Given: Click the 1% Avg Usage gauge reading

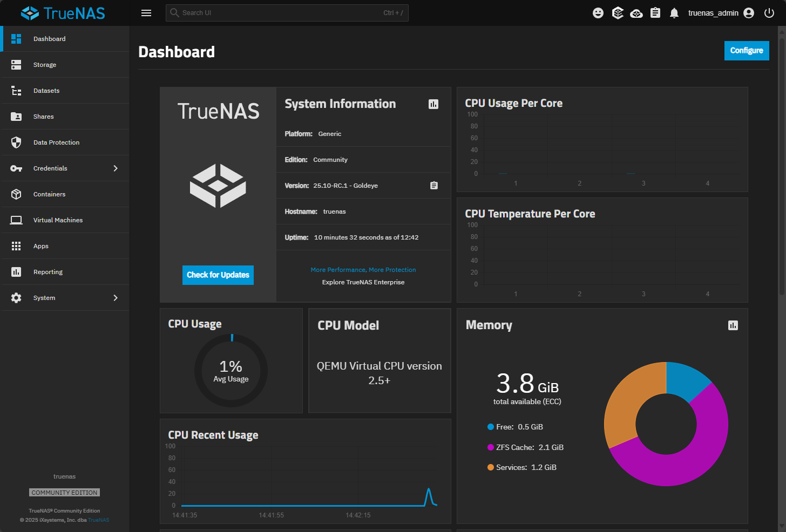Looking at the screenshot, I should coord(231,371).
